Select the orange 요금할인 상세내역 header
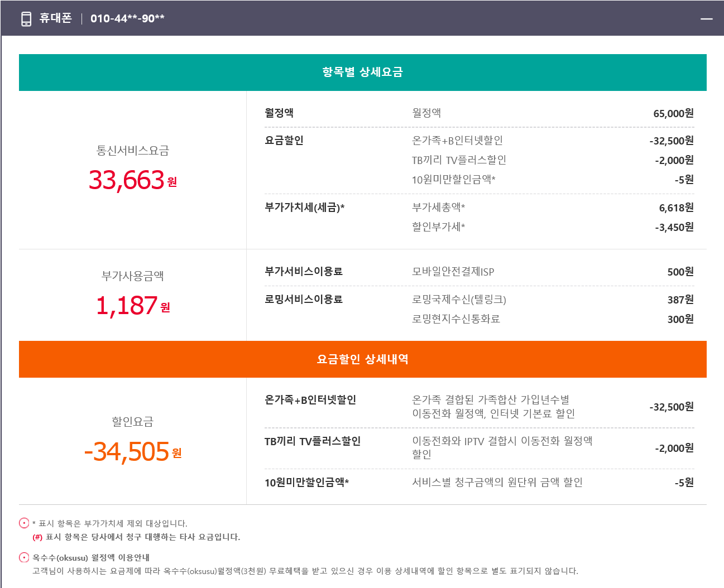Viewport: 724px width, 588px height. [362, 359]
